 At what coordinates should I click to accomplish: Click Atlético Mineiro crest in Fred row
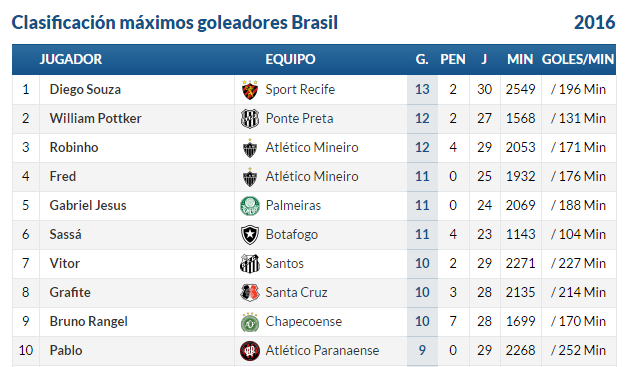[250, 177]
